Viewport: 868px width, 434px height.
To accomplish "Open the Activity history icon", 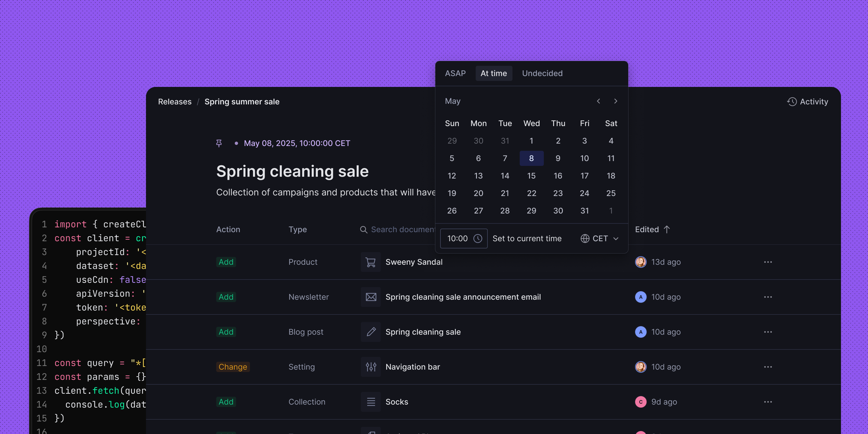I will tap(792, 101).
